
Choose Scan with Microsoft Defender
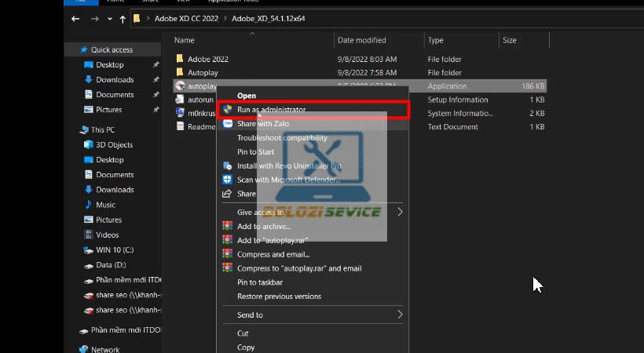click(289, 180)
